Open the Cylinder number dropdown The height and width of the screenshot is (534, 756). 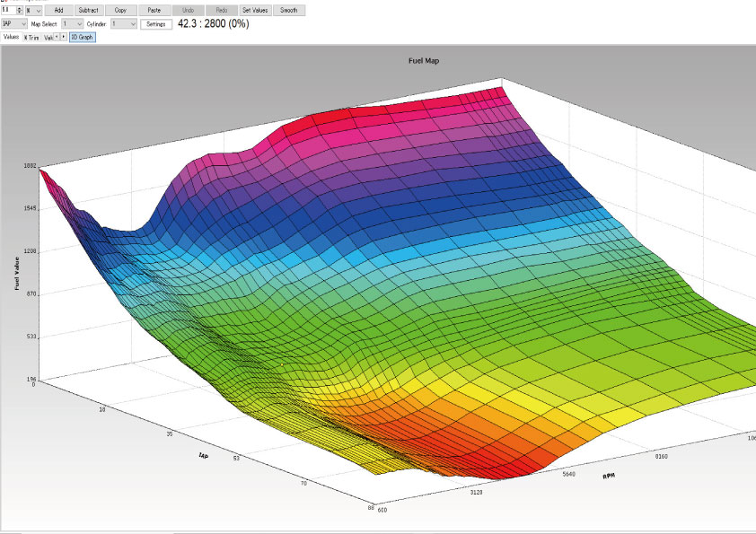tap(124, 24)
